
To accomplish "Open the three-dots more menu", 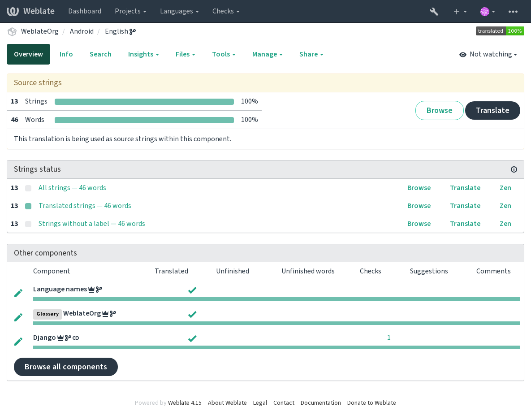I will tap(513, 12).
